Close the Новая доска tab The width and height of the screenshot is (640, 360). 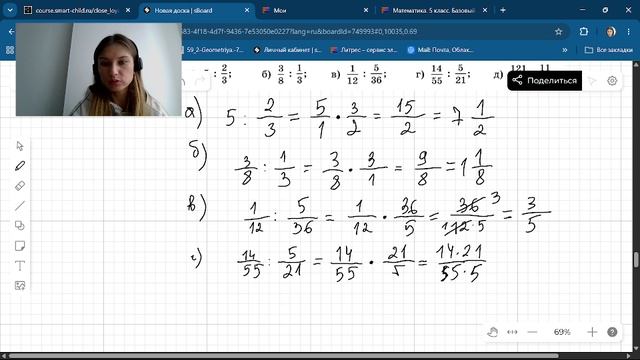(x=247, y=10)
